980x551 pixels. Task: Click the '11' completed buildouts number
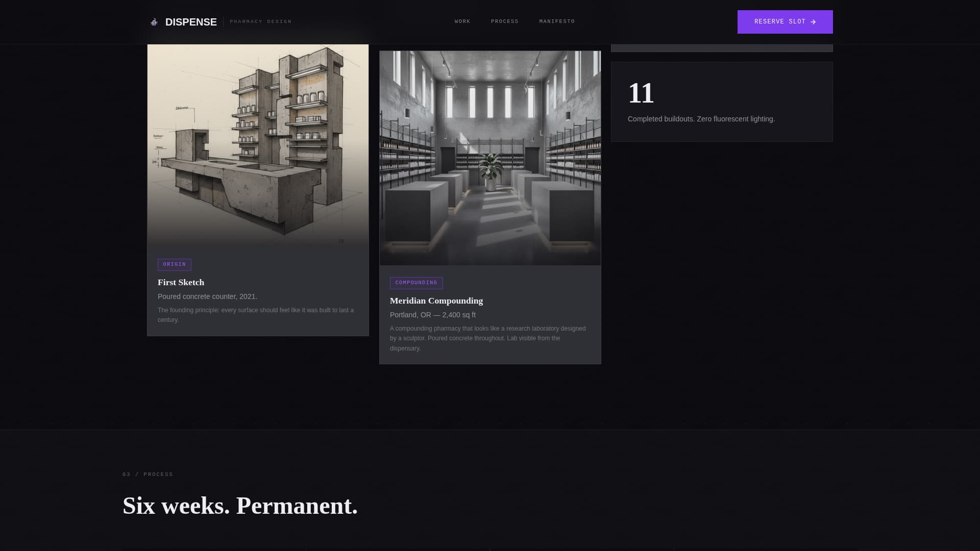641,93
